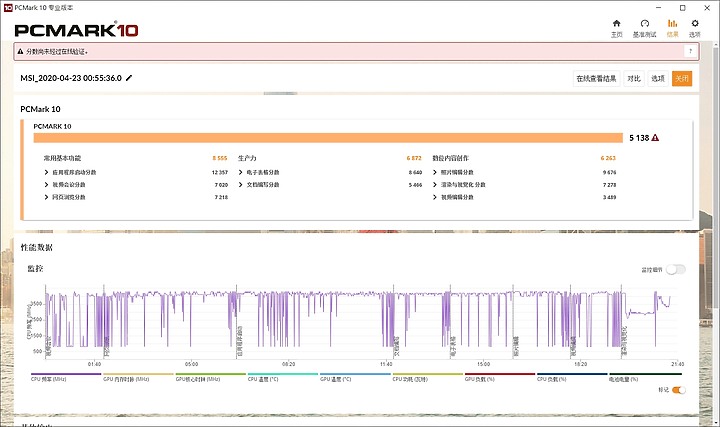Enable the monitoring details (监控细节) toggle
Image resolution: width=720 pixels, height=427 pixels.
click(676, 270)
